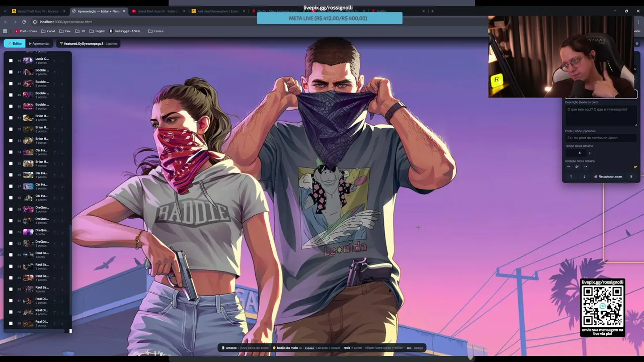
Task: Open a new browser tab
Action: [x=432, y=11]
